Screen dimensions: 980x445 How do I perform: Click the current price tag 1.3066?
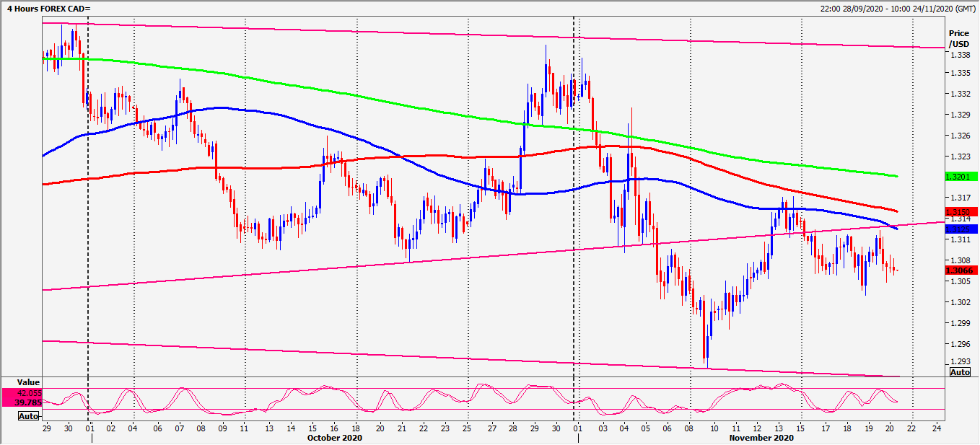pyautogui.click(x=961, y=270)
